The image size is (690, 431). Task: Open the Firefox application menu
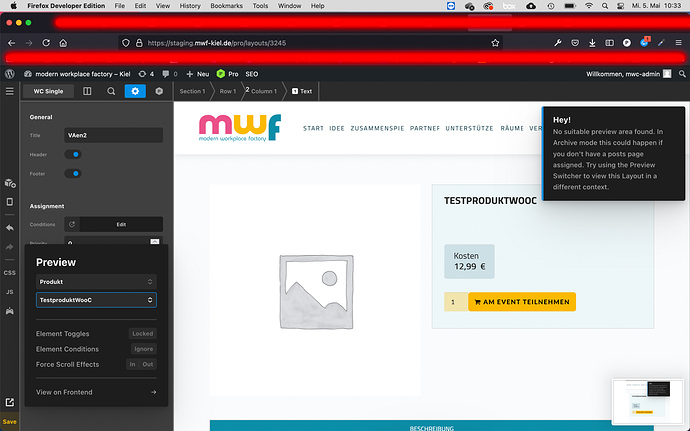[x=679, y=43]
